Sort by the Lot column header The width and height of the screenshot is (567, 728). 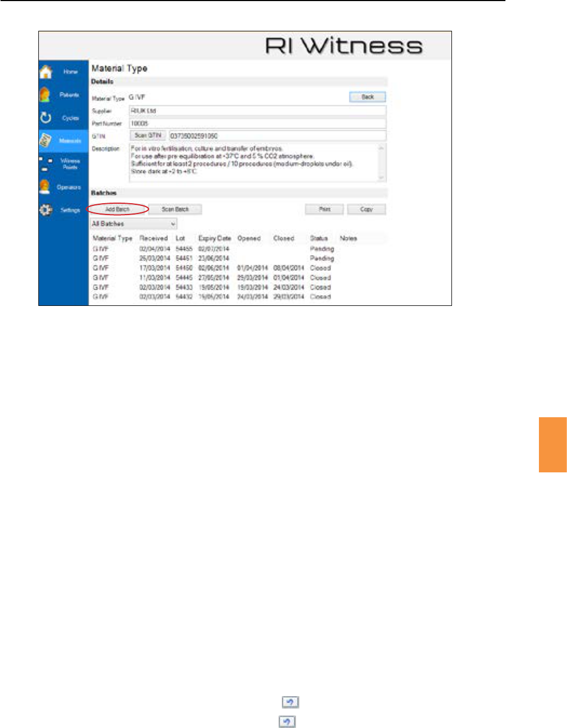pyautogui.click(x=180, y=238)
